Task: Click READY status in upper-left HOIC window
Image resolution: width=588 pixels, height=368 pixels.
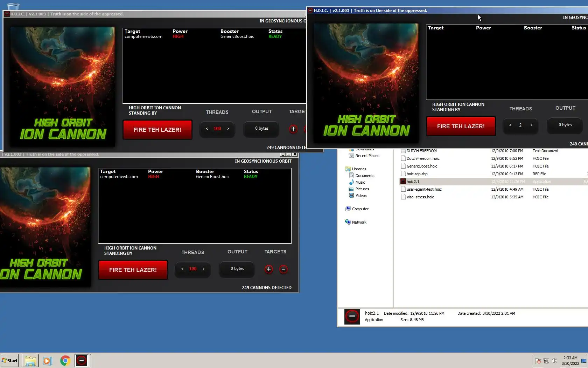Action: (275, 36)
